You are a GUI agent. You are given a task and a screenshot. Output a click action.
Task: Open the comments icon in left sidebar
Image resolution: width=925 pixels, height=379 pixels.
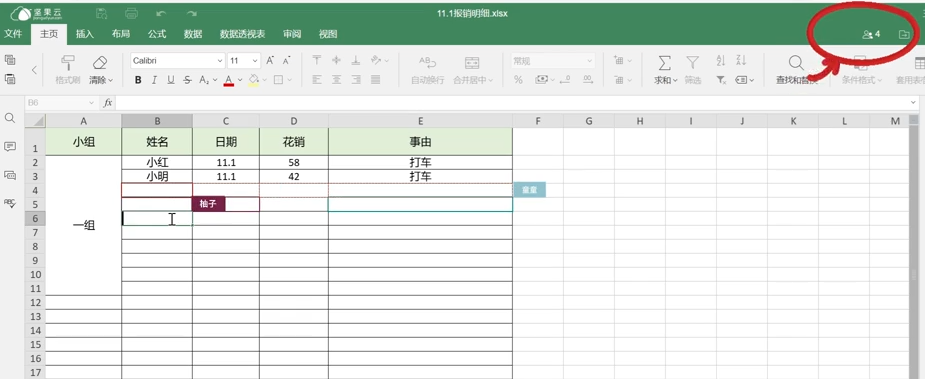point(9,146)
